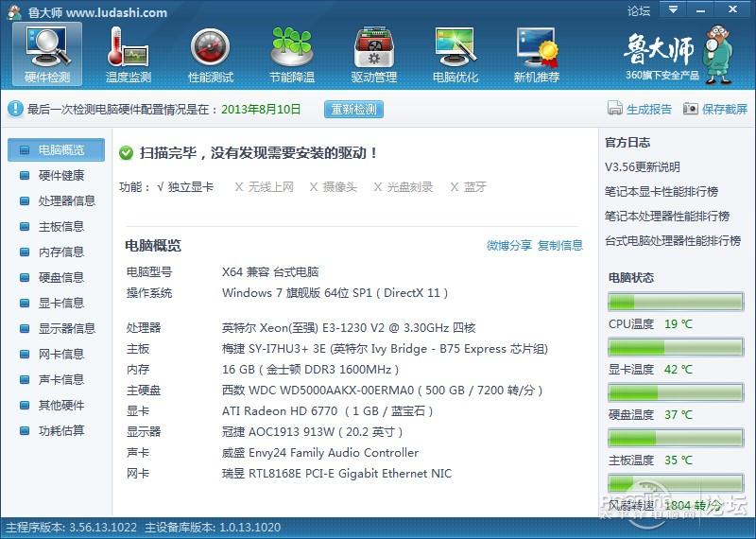Click the 主设备库版本 1.0.13.1020 status text
This screenshot has height=539, width=756.
click(x=213, y=528)
